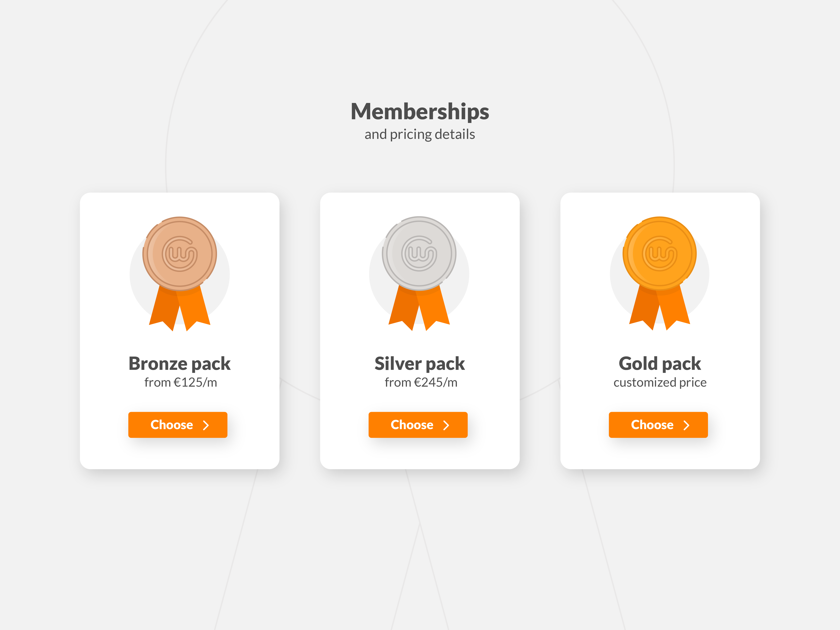Click the 'from €245/m' price text
The image size is (840, 630).
(x=421, y=382)
